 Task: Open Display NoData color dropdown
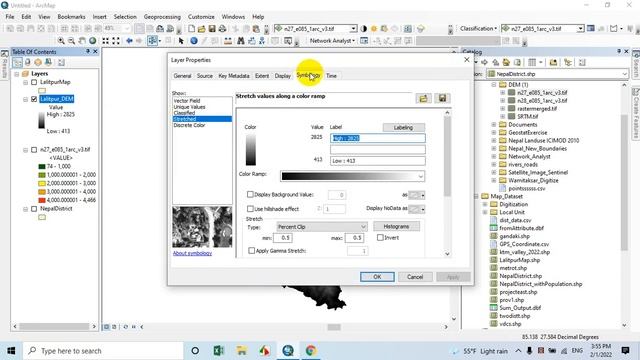[423, 209]
